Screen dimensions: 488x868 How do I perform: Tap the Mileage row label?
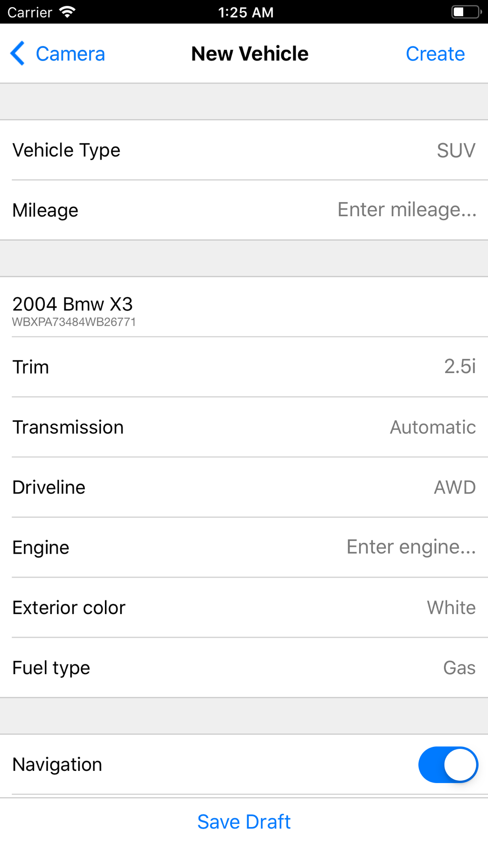point(45,210)
